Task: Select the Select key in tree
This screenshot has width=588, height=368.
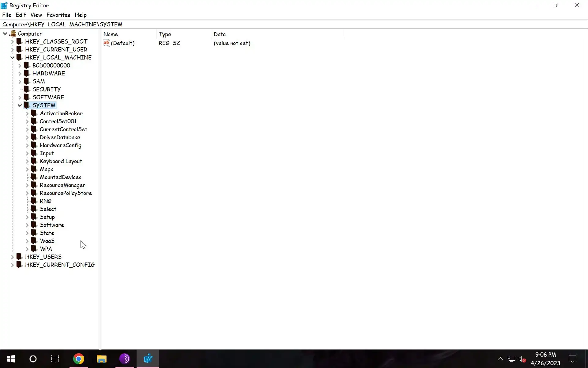Action: (48, 209)
